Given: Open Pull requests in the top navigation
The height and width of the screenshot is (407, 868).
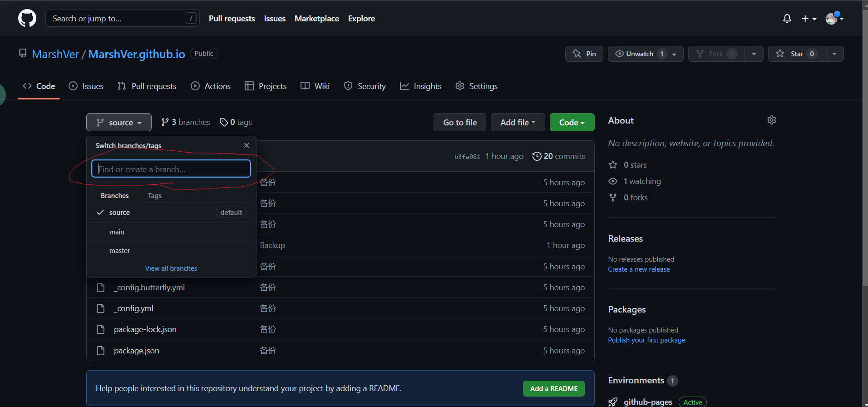Looking at the screenshot, I should click(232, 19).
